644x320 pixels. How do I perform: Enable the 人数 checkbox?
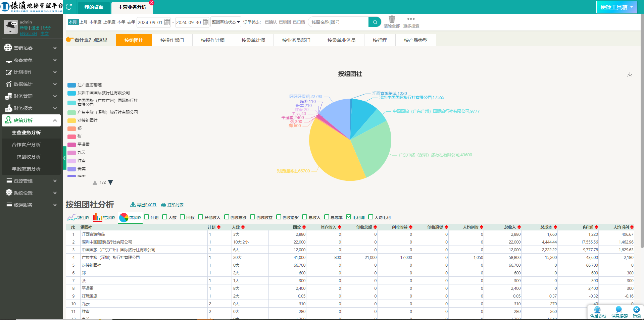[x=164, y=217]
